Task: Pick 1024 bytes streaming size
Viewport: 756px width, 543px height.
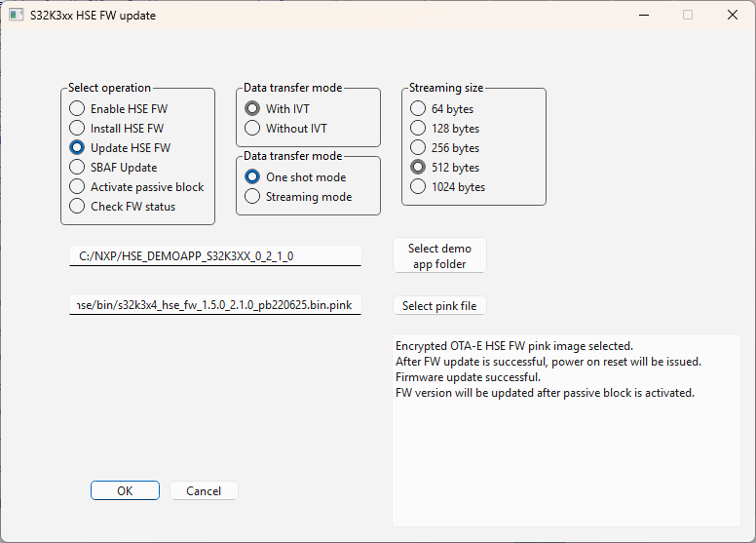Action: pos(418,187)
